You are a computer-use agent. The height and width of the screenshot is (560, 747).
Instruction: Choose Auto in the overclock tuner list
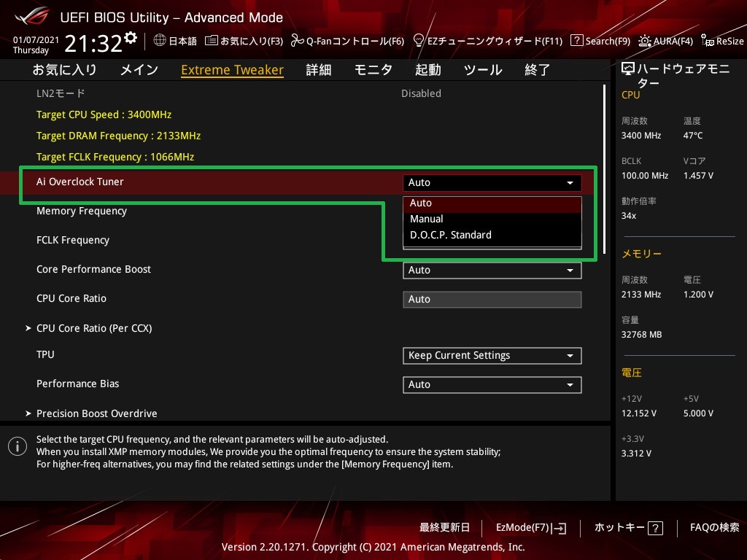(x=492, y=203)
